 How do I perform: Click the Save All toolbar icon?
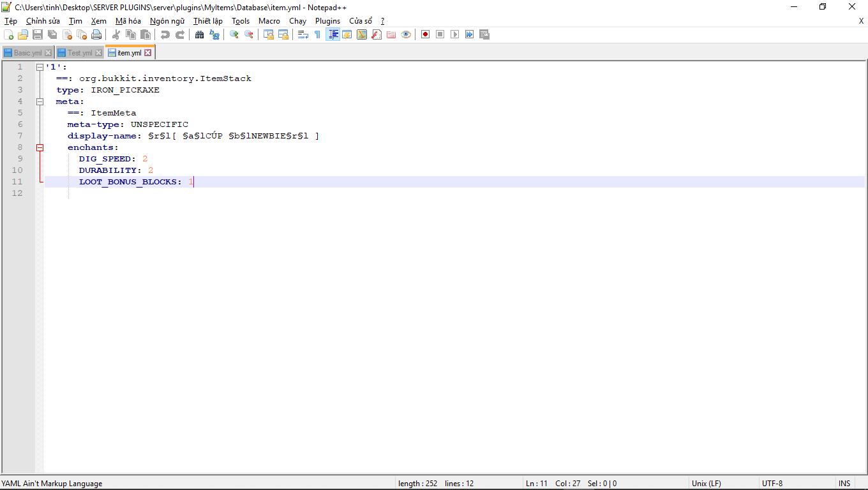click(x=52, y=34)
